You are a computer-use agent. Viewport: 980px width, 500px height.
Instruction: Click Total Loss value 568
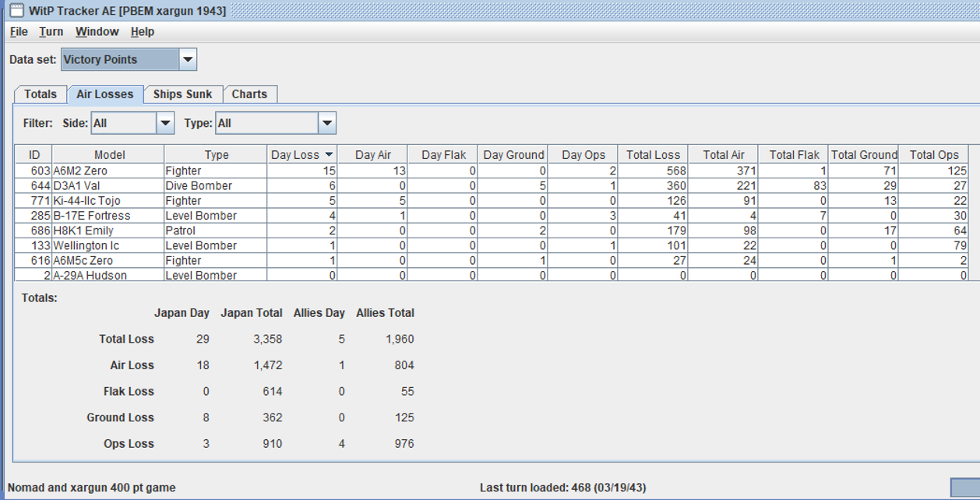(653, 171)
